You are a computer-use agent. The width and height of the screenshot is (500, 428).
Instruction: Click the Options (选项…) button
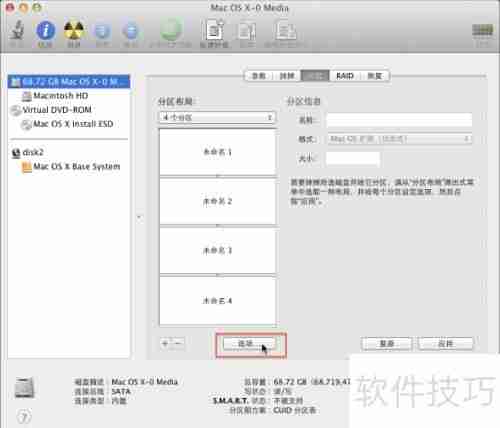pos(249,343)
